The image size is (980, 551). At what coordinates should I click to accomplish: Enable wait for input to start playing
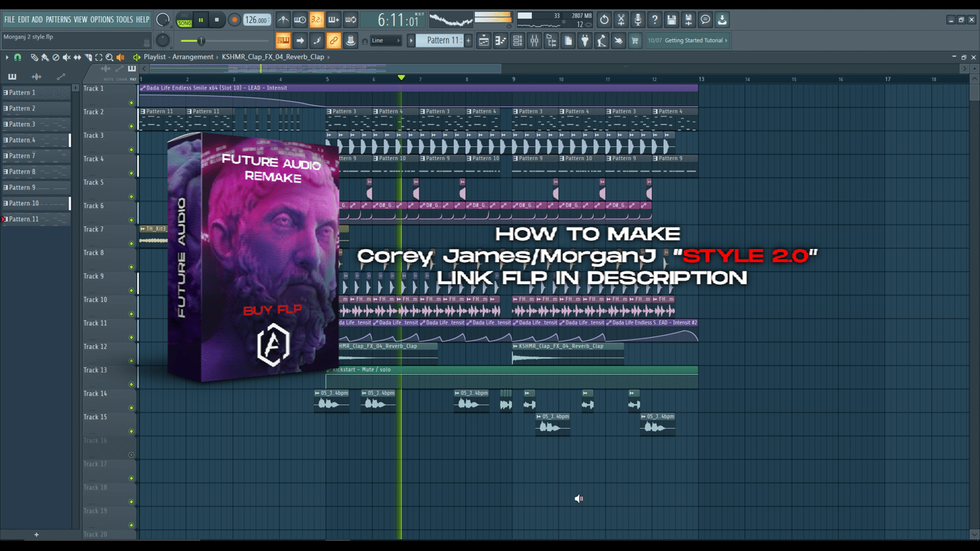[300, 20]
